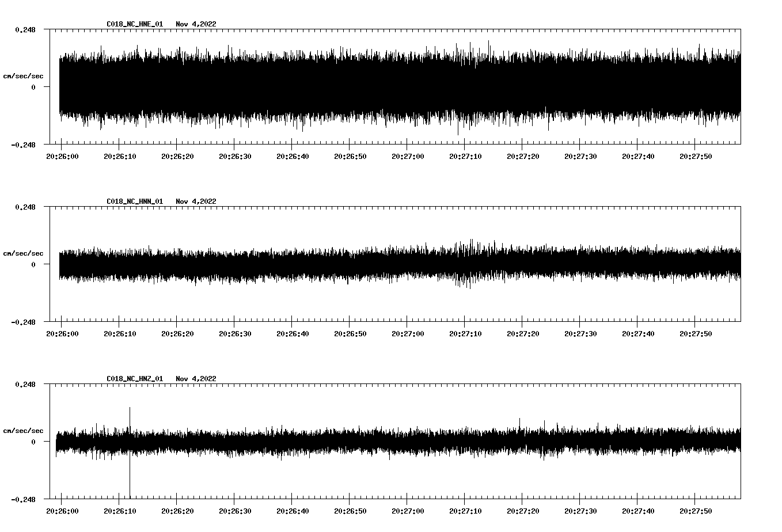The width and height of the screenshot is (782, 532).
Task: Click the 20:27:30 time label under HNE plot
Action: click(x=580, y=157)
